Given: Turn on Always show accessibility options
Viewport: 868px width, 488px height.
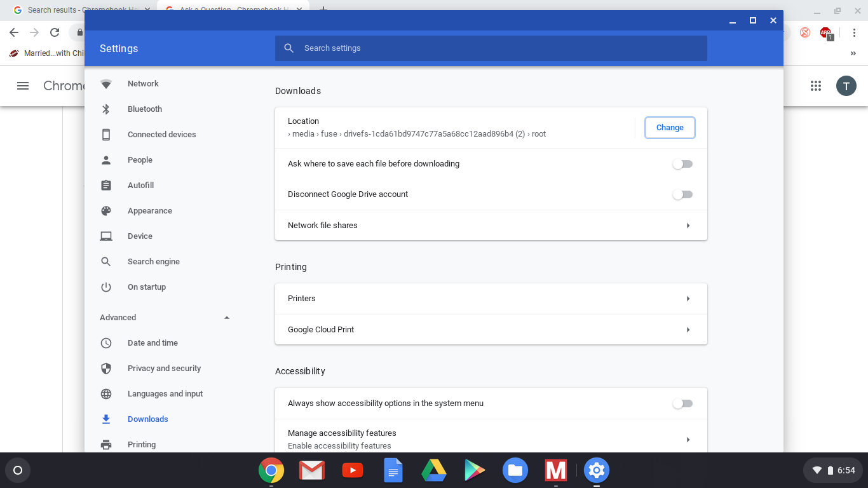Looking at the screenshot, I should click(682, 403).
